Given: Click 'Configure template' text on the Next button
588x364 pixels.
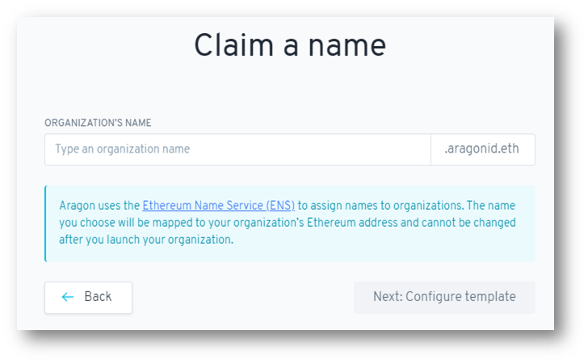Looking at the screenshot, I should tap(461, 297).
